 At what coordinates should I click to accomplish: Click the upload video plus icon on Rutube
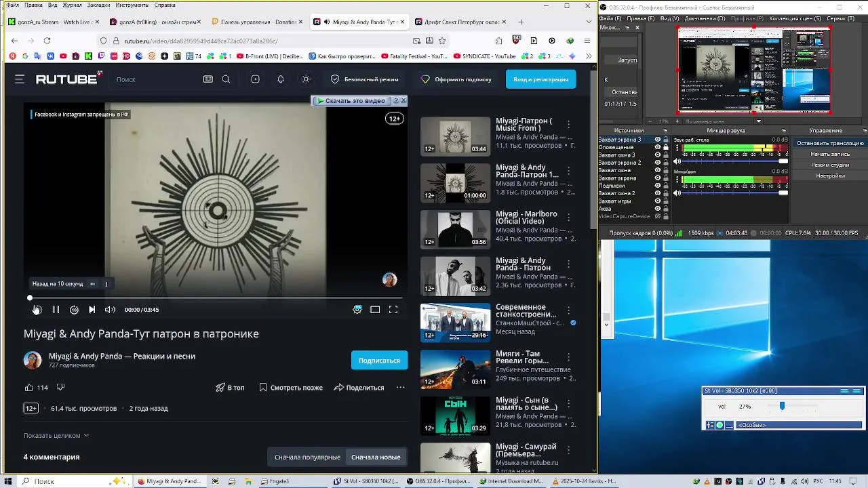tap(255, 79)
